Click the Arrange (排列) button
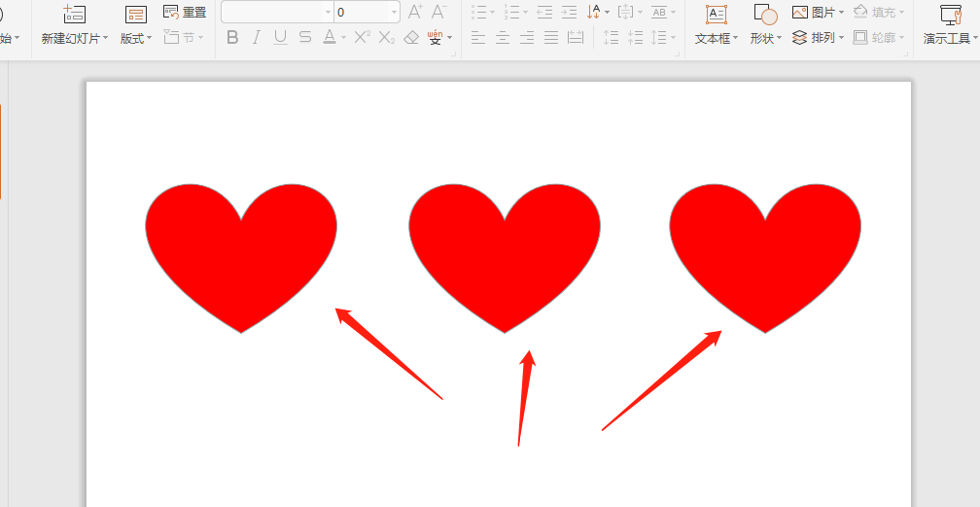 818,38
